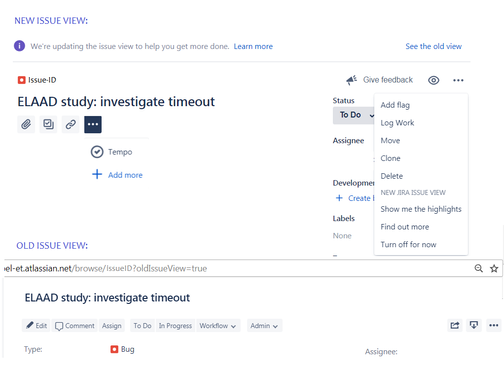
Task: Click the Comment button
Action: coord(75,326)
